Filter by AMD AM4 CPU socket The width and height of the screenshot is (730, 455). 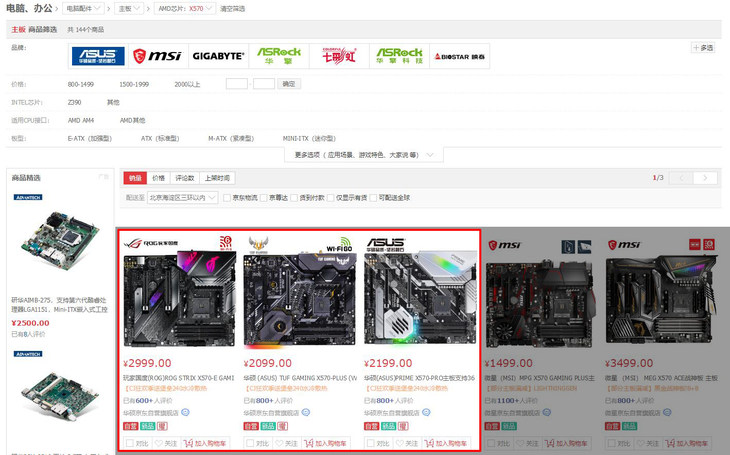click(x=81, y=120)
